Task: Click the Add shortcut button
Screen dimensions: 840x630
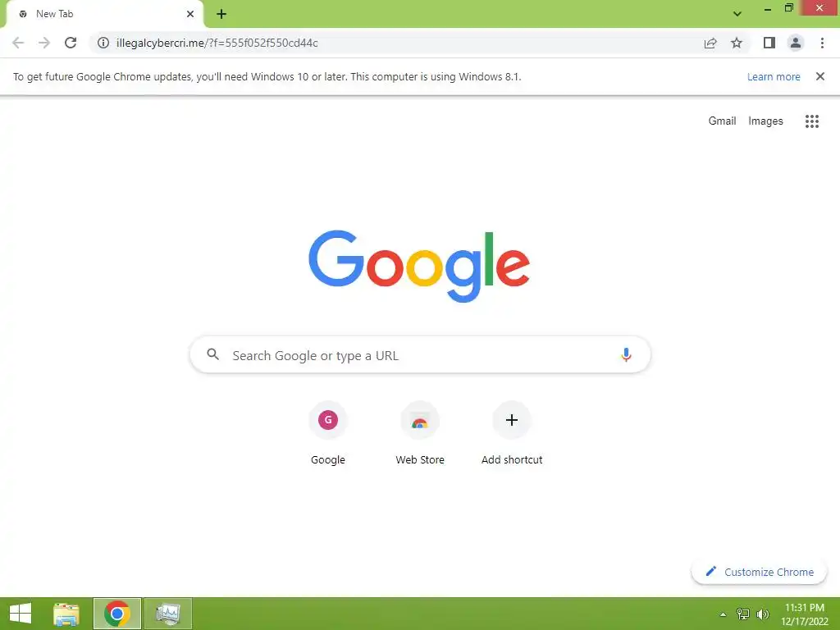Action: coord(512,434)
